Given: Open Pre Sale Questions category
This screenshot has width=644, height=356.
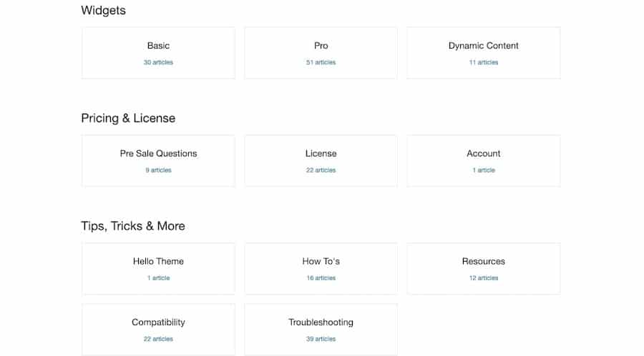Looking at the screenshot, I should click(x=158, y=154).
